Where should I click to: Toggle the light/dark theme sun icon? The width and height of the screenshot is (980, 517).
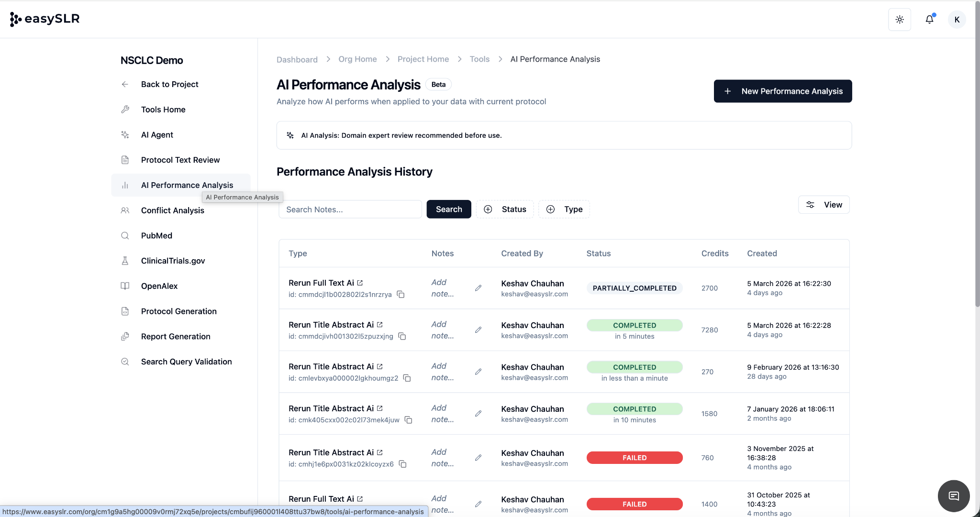(x=900, y=20)
